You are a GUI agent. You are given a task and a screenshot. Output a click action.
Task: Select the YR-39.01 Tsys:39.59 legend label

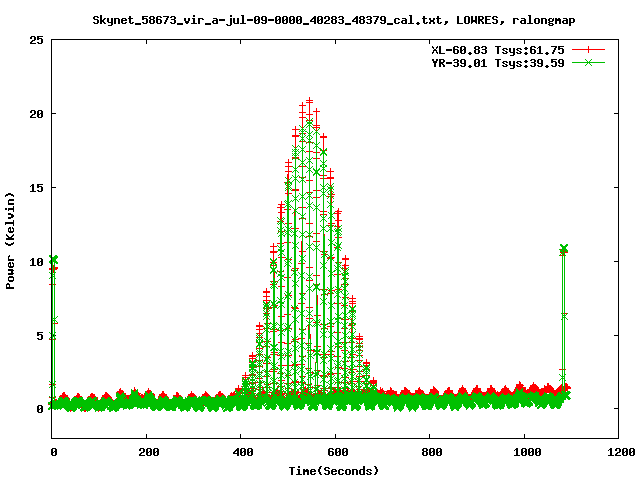pyautogui.click(x=498, y=63)
